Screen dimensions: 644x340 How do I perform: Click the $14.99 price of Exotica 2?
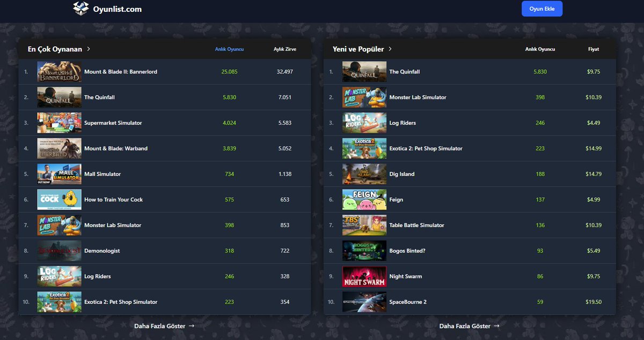tap(594, 148)
